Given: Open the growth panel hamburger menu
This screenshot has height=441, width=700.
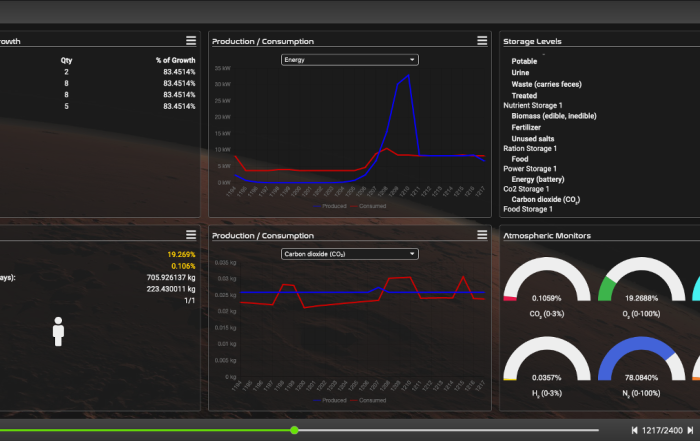Looking at the screenshot, I should pyautogui.click(x=190, y=41).
